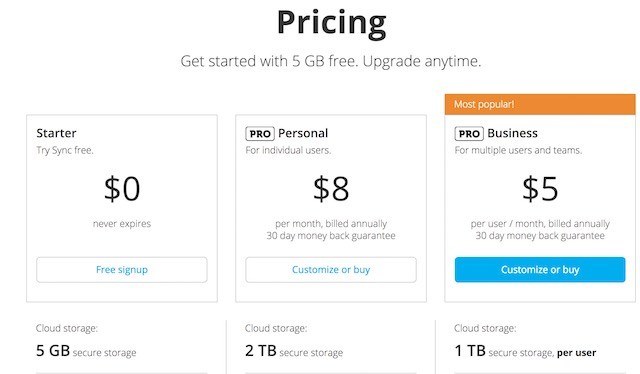Image resolution: width=640 pixels, height=374 pixels.
Task: Click the Pricing page heading
Action: coord(331,22)
